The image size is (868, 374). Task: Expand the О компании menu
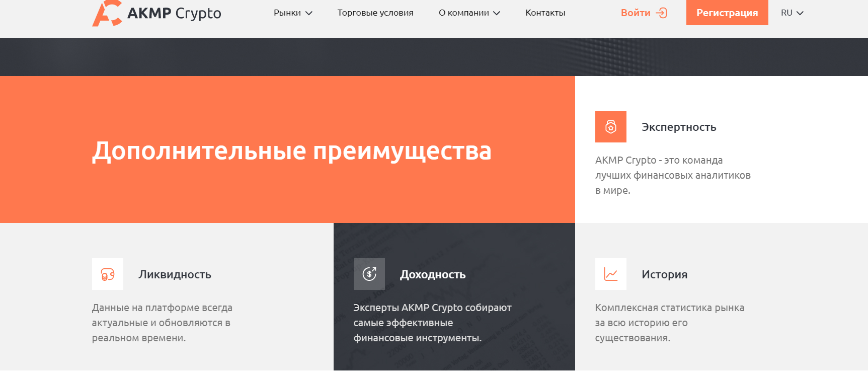[469, 13]
